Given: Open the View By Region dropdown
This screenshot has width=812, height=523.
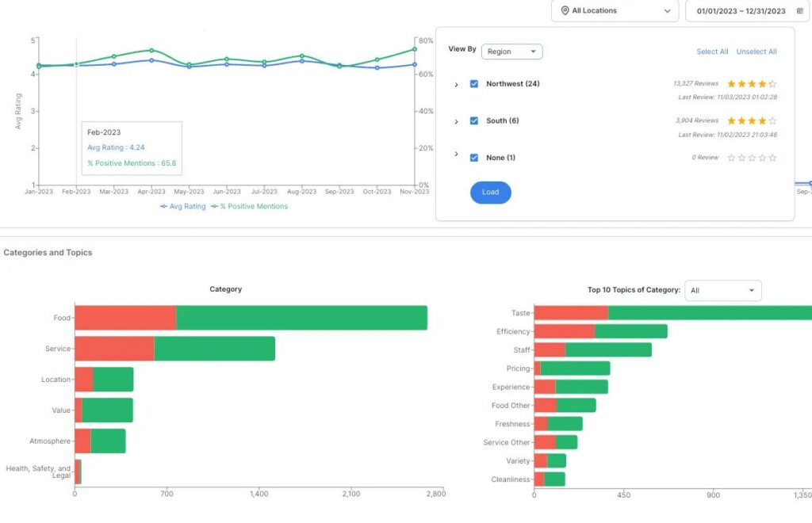Looking at the screenshot, I should (x=511, y=52).
